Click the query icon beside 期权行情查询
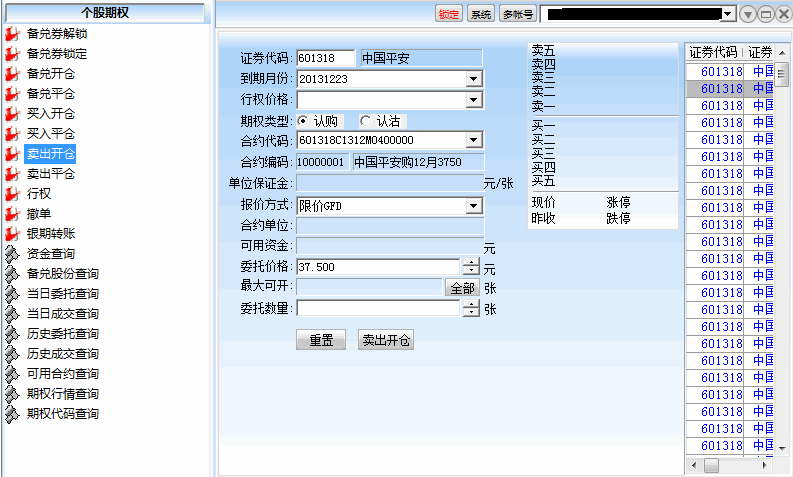 (x=12, y=394)
